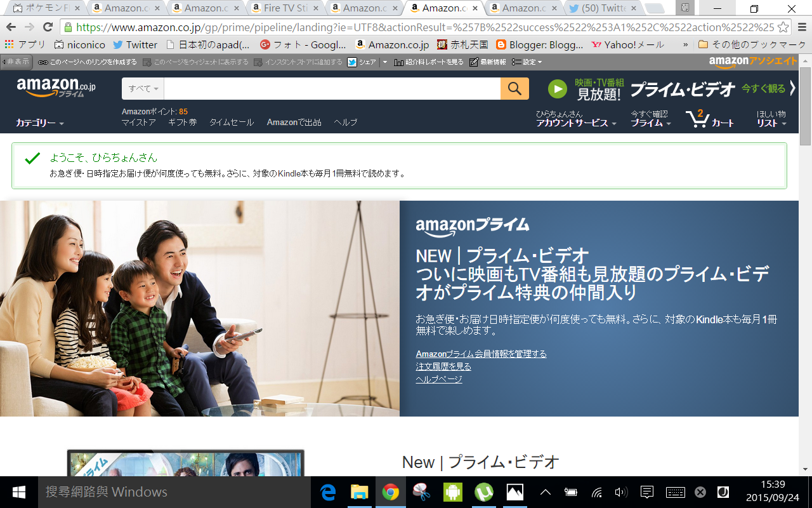Click the battery tray icon
The image size is (812, 508).
coord(570,492)
